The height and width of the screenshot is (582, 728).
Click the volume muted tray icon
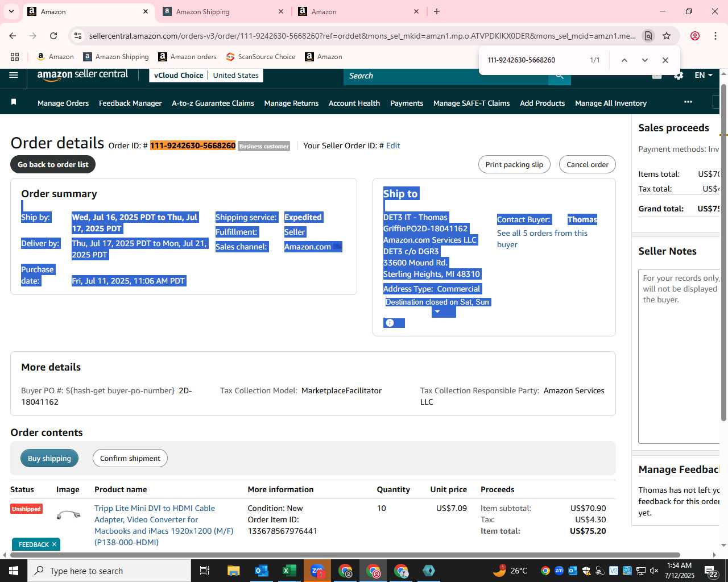pos(654,571)
